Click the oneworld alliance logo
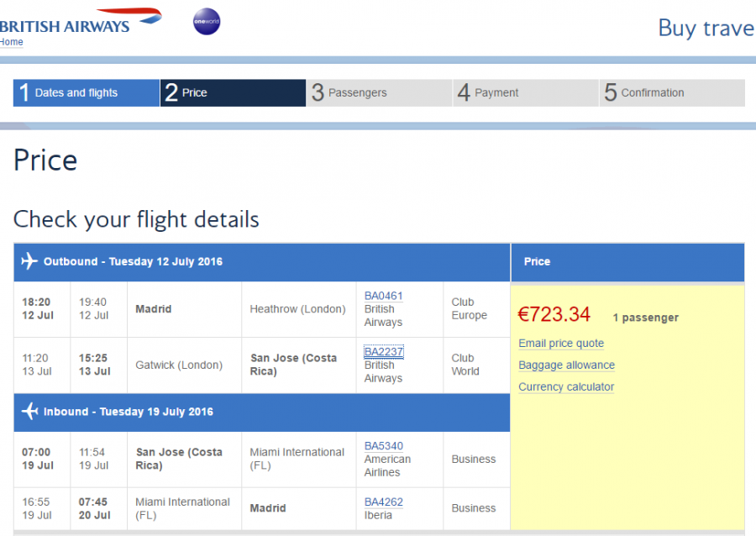The width and height of the screenshot is (756, 536). (x=207, y=22)
